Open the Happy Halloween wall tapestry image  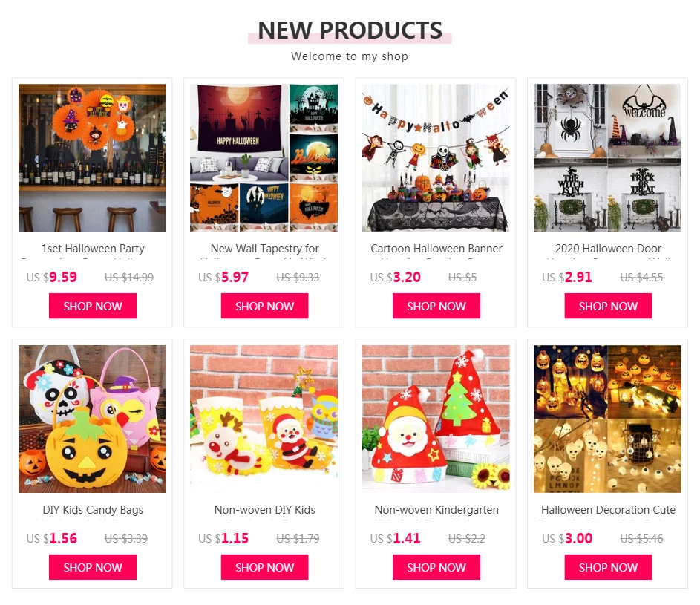(264, 157)
